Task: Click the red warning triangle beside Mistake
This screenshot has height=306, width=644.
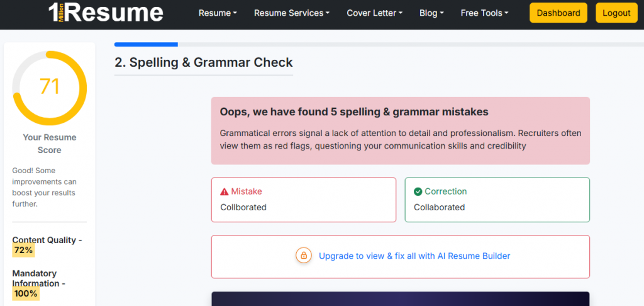Action: tap(225, 191)
